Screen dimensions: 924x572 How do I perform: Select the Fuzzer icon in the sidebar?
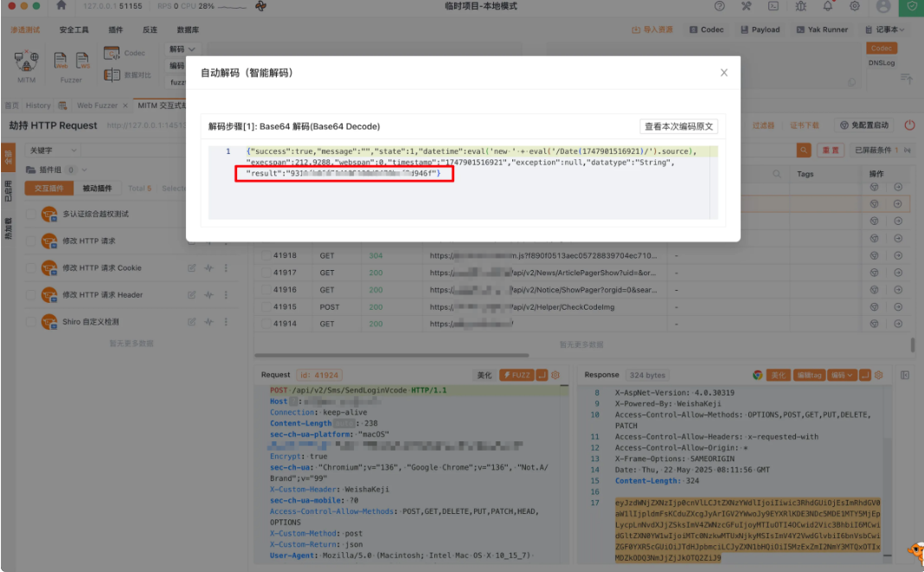[61, 61]
